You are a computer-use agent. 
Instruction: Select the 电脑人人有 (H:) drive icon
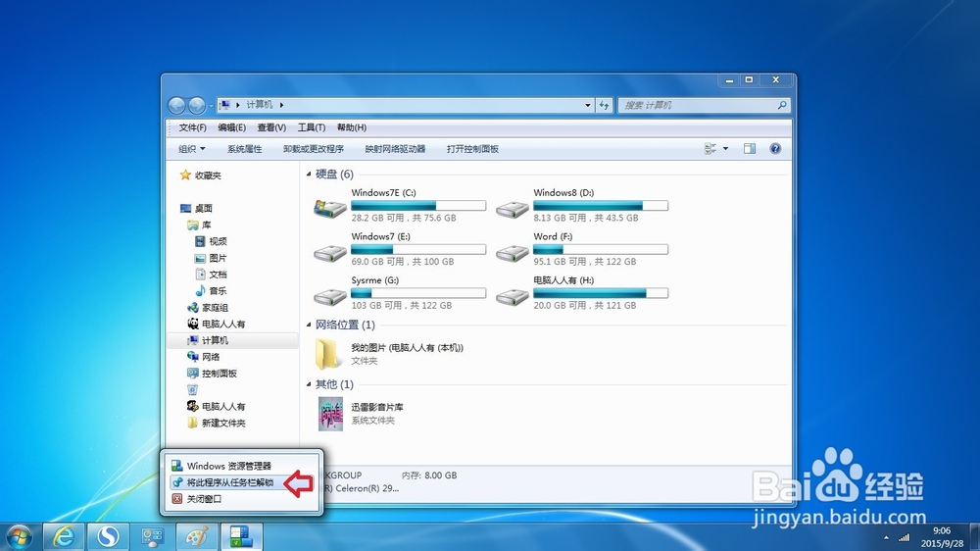pos(512,296)
